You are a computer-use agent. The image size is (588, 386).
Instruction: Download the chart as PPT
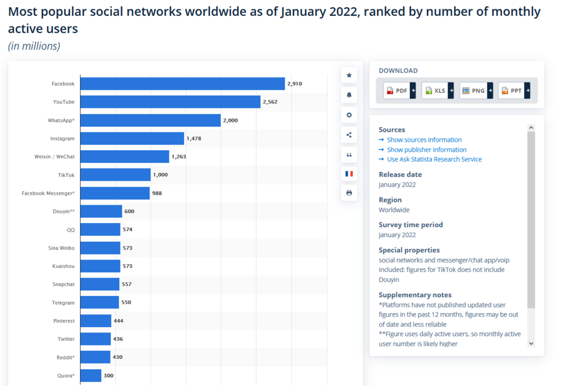pyautogui.click(x=511, y=91)
